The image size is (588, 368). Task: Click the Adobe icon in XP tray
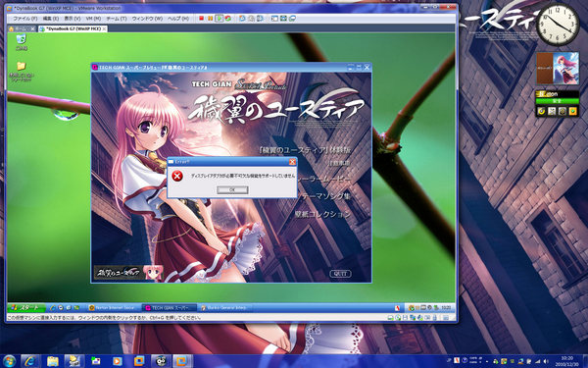point(397,308)
